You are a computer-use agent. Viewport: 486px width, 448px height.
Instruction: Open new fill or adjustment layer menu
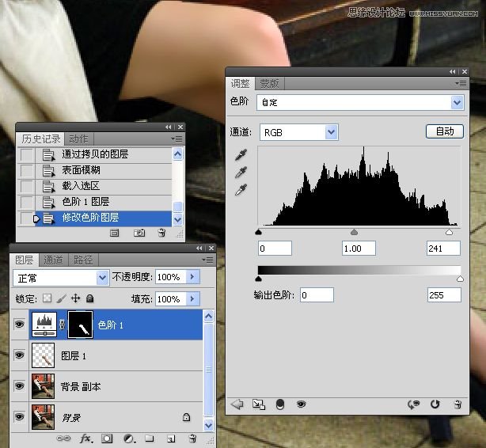coord(129,439)
